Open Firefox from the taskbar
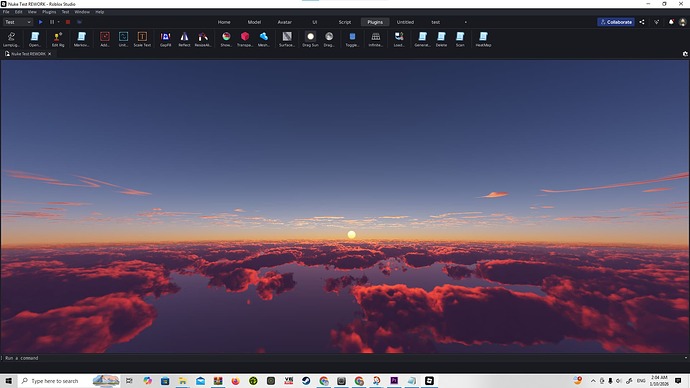Viewport: 690px width, 388px height. click(235, 381)
